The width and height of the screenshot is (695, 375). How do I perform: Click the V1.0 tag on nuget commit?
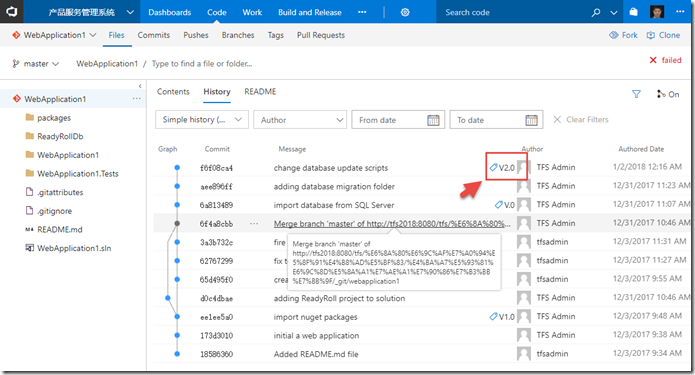point(502,317)
